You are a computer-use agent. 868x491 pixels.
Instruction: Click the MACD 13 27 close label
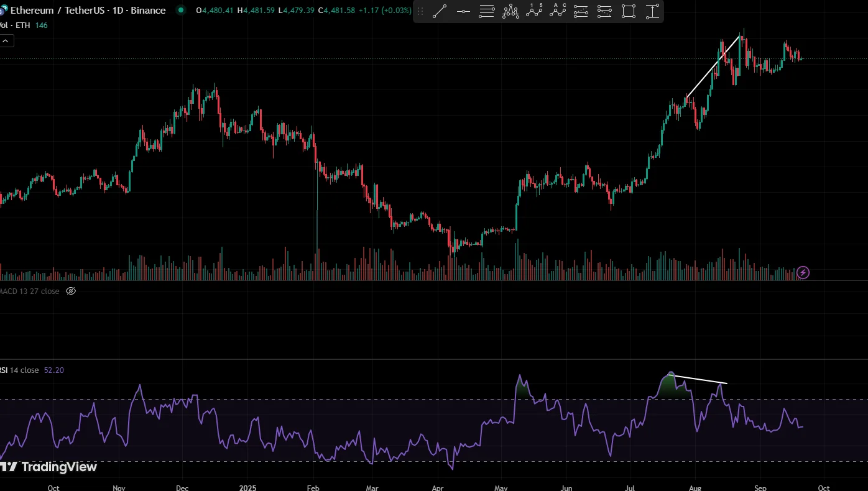coord(30,291)
